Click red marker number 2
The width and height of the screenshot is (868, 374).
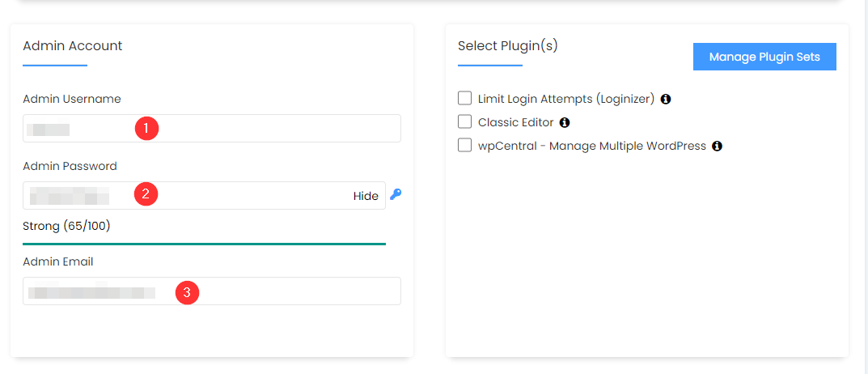pos(146,193)
